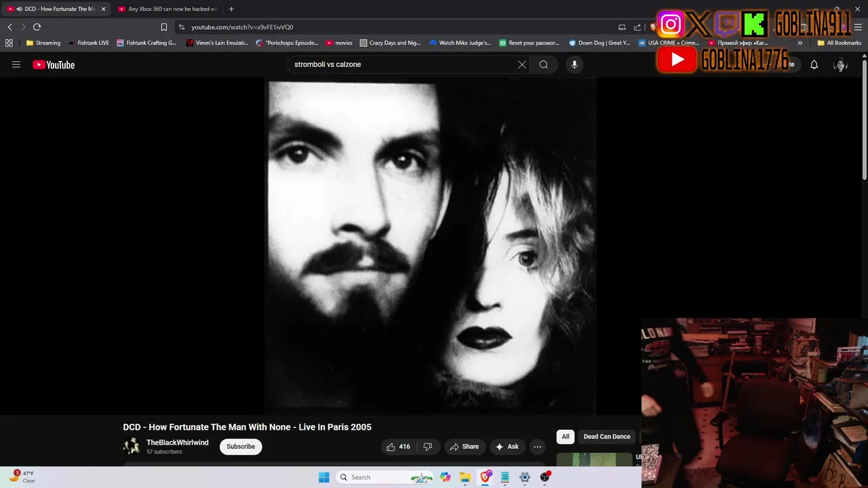Open the Porkchops Episode bookmark
The image size is (868, 488).
287,43
